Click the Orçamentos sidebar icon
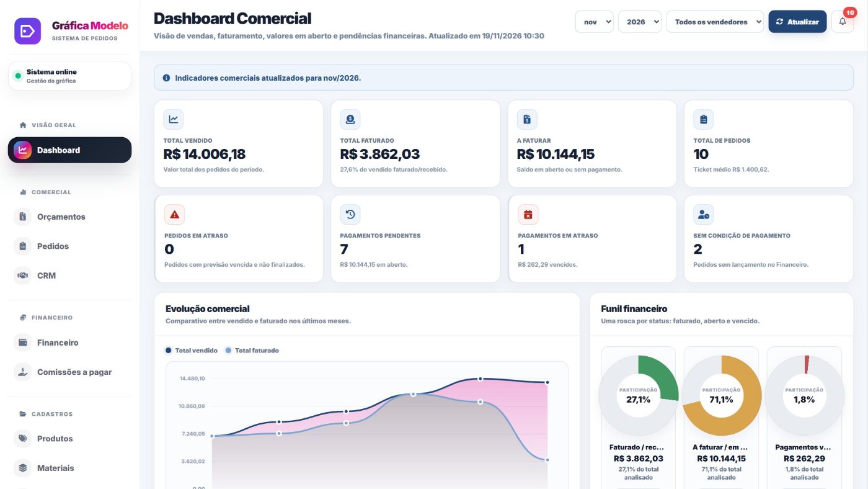868x489 pixels. point(23,217)
